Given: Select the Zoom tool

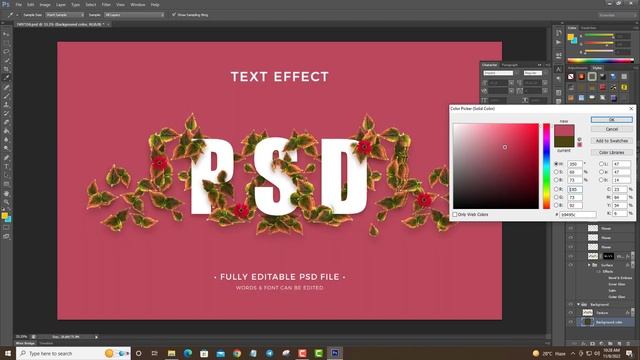Looking at the screenshot, I should point(6,202).
